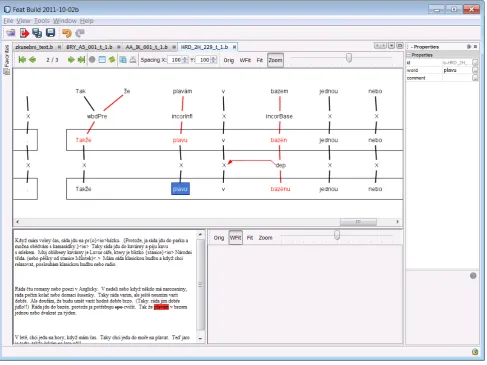Click the blue window layout icon
This screenshot has height=365, width=487.
(x=102, y=60)
